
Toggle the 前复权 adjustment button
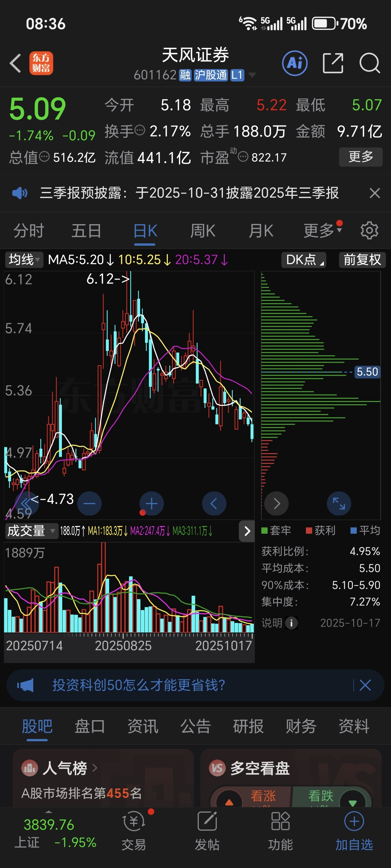362,260
